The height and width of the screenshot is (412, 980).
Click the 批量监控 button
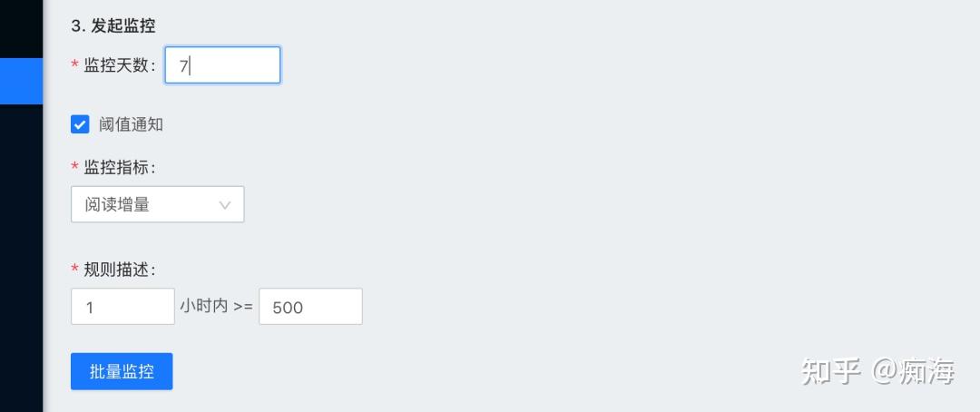point(122,371)
